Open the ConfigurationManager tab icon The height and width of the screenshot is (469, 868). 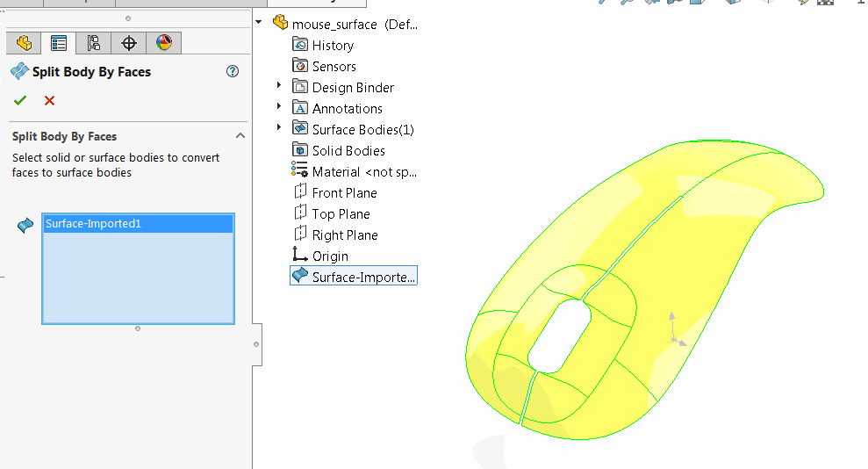[x=94, y=43]
